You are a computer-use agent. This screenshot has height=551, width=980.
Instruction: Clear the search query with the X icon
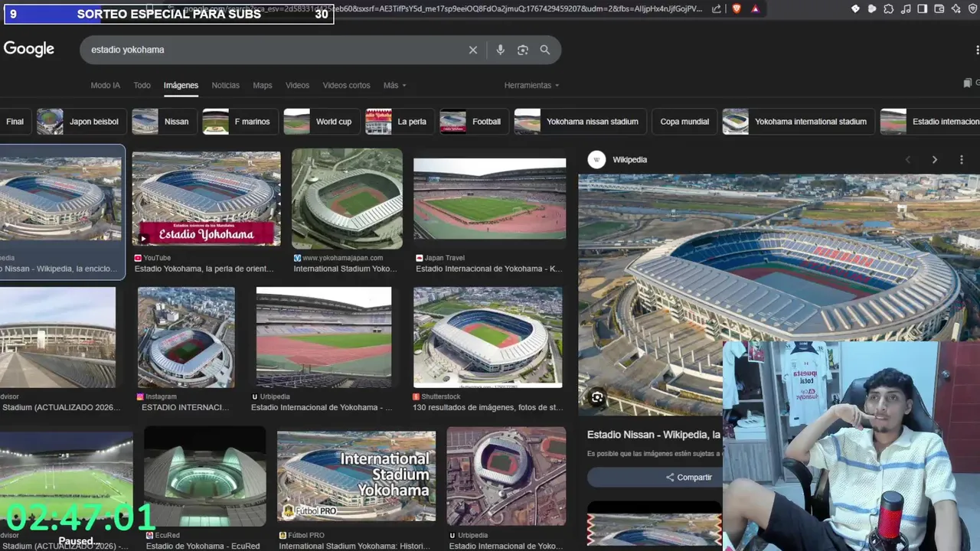pyautogui.click(x=473, y=50)
